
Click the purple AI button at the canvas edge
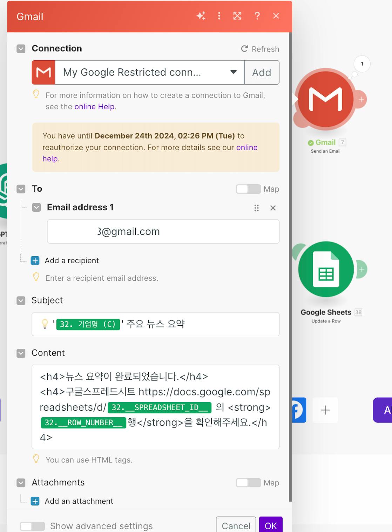383,410
